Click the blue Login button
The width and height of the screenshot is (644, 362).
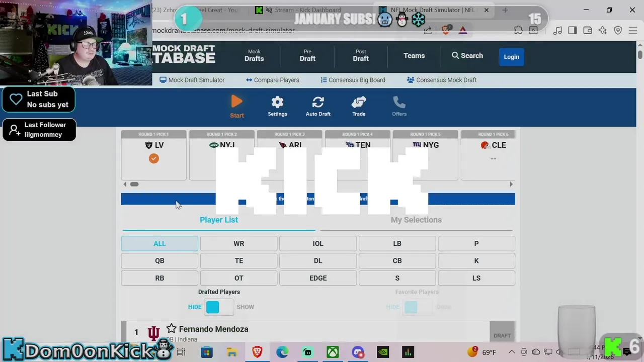coord(511,56)
